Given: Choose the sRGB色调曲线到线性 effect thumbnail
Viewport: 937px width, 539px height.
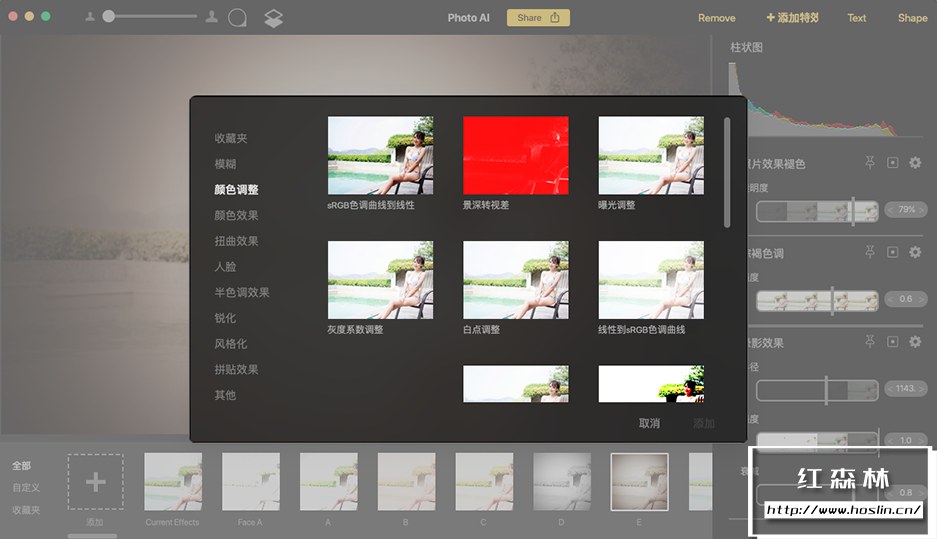Looking at the screenshot, I should pyautogui.click(x=381, y=155).
